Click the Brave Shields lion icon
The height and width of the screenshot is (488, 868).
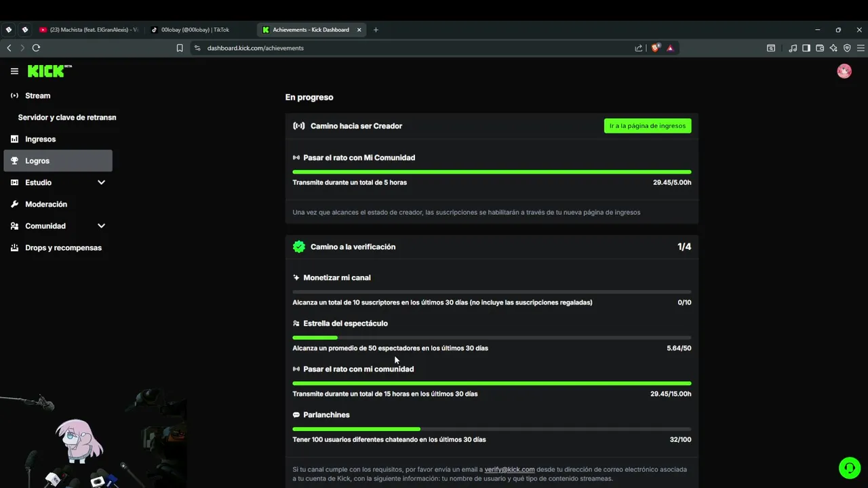coord(655,48)
